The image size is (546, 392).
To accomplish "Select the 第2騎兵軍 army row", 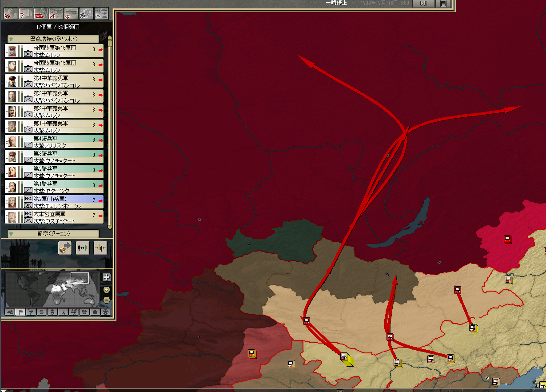I will pyautogui.click(x=54, y=172).
